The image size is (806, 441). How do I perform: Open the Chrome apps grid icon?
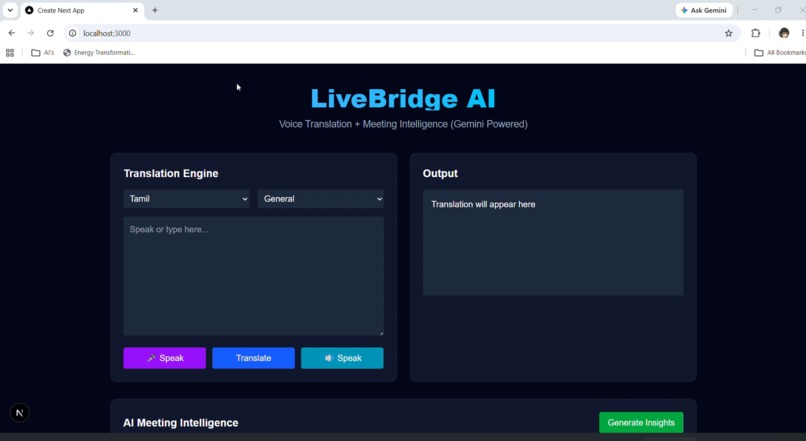coord(10,52)
